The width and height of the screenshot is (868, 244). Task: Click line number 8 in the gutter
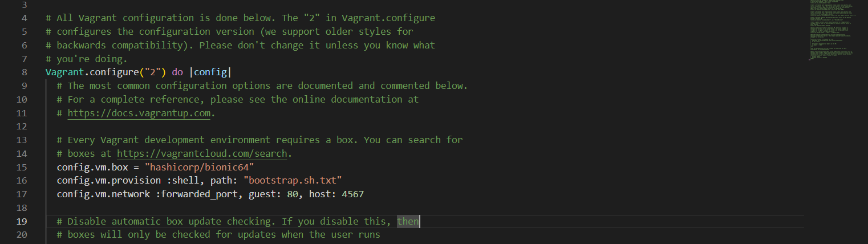[23, 72]
